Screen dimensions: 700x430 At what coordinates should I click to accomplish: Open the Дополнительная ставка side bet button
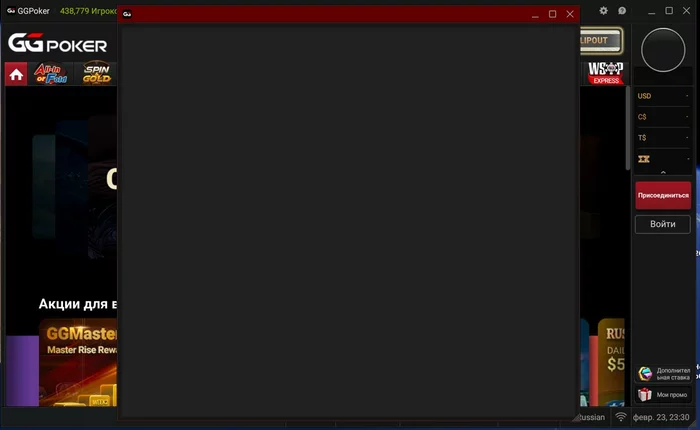point(663,374)
